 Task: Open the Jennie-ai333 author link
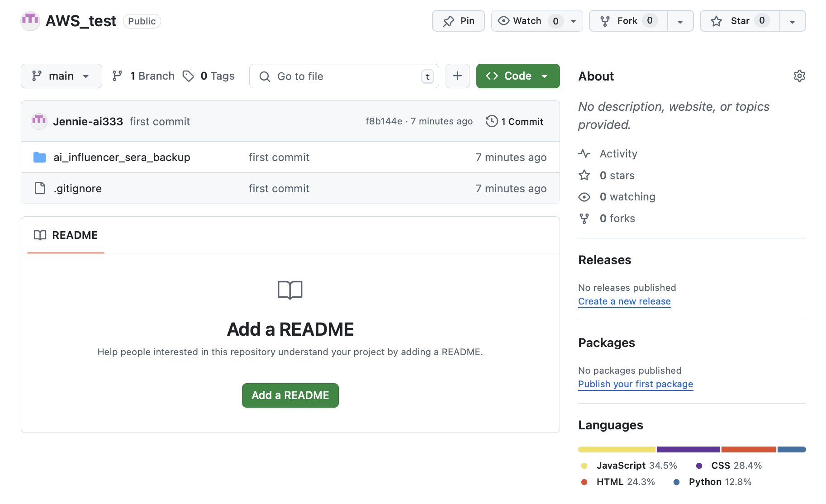88,121
